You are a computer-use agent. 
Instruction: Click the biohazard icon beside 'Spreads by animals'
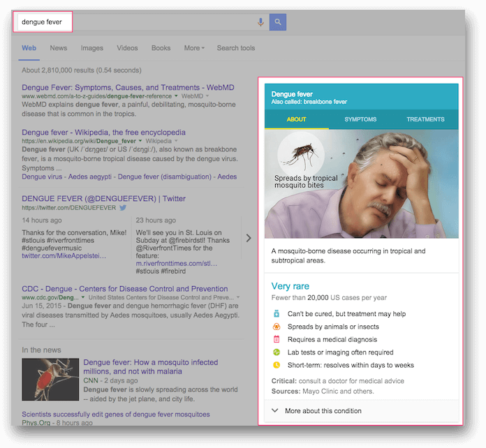tap(277, 327)
